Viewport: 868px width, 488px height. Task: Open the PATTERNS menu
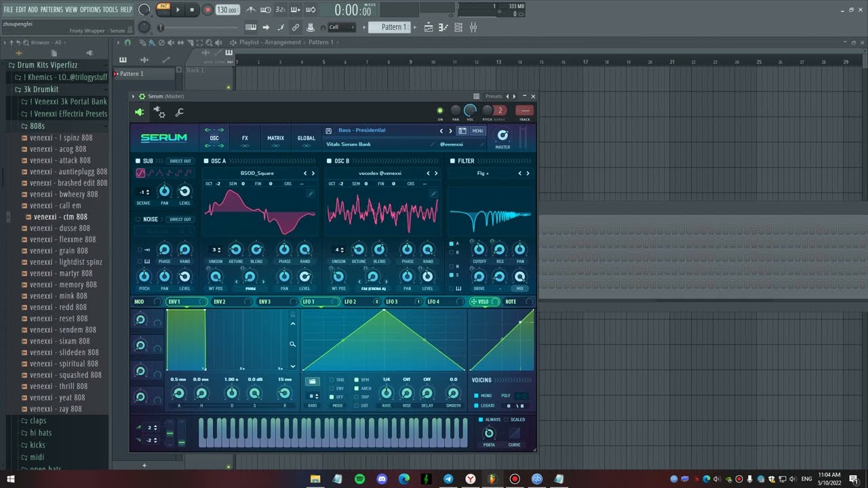52,9
